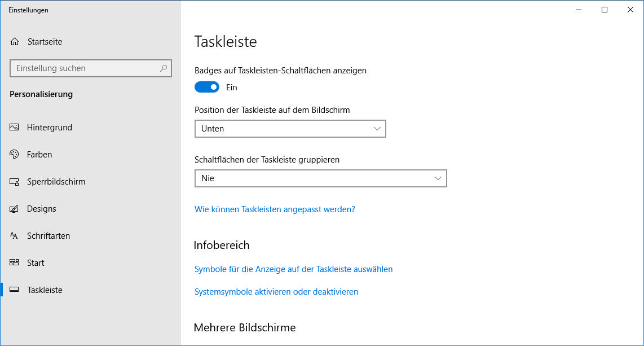Focus the Einstellung suchen search field
The height and width of the screenshot is (346, 644).
coord(90,68)
